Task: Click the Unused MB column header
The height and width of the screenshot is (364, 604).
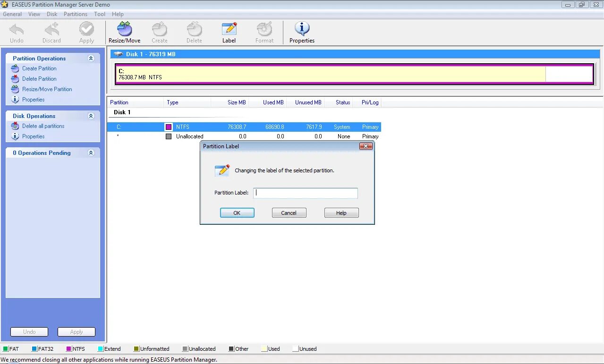Action: point(306,102)
